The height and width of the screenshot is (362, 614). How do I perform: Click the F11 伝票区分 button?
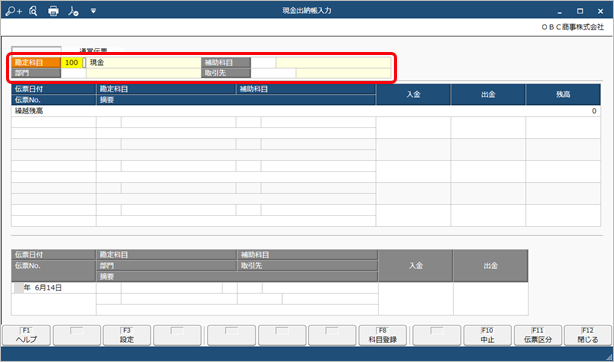[x=538, y=336]
